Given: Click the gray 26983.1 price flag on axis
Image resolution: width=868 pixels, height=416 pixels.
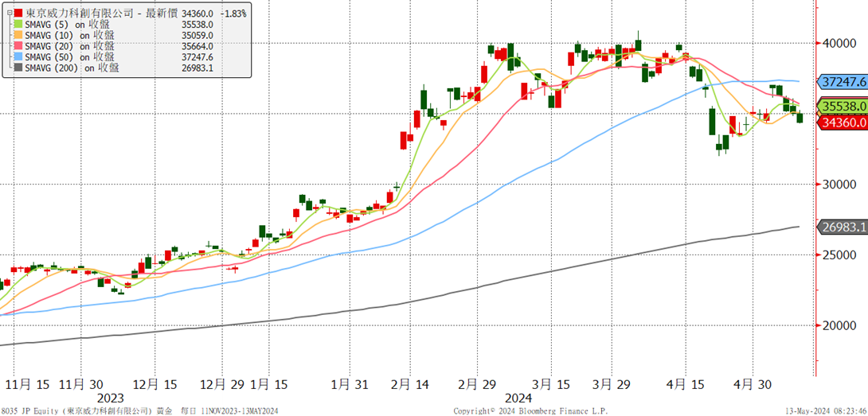Looking at the screenshot, I should (x=842, y=227).
